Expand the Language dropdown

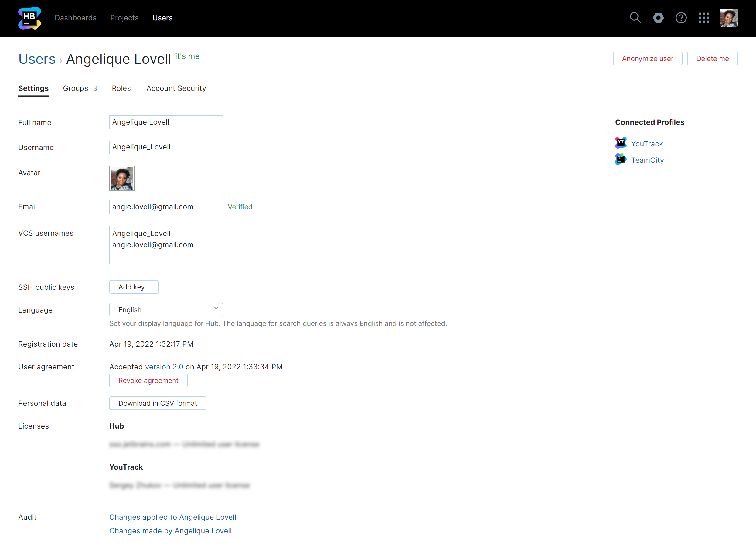(166, 309)
